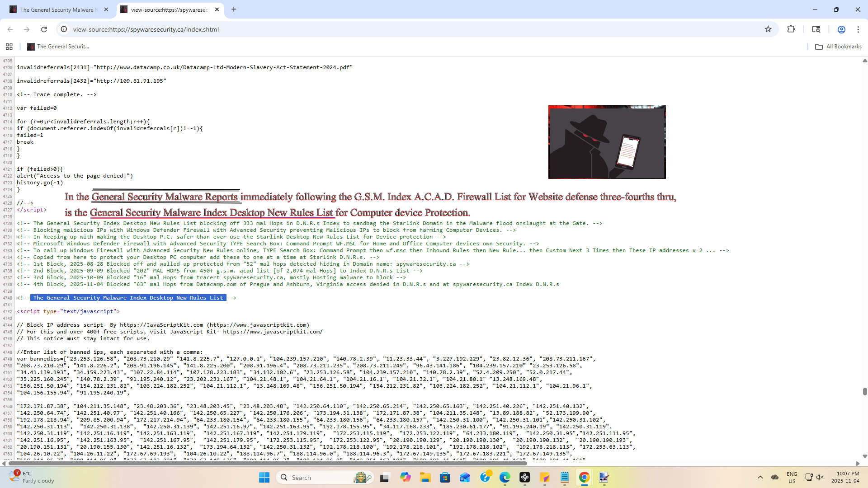The height and width of the screenshot is (488, 868).
Task: Bookmark this page with star icon
Action: tap(768, 29)
